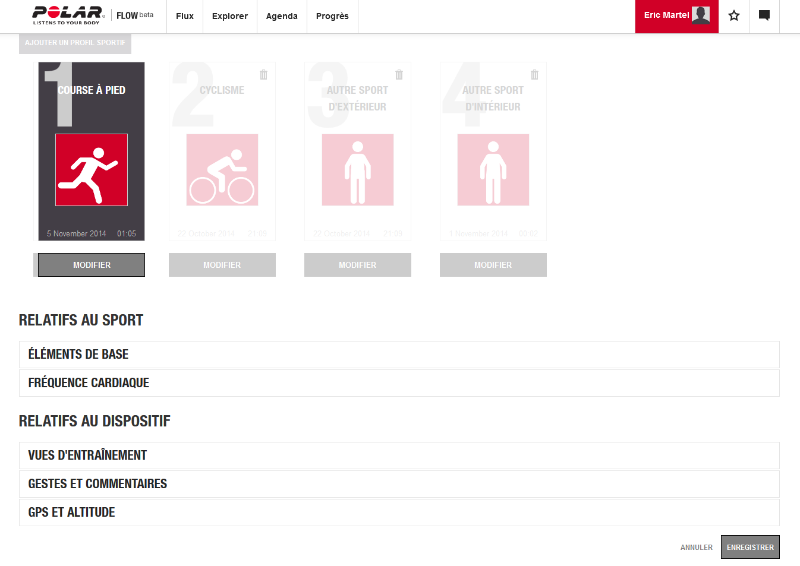Expand the Éléments de base section
The image size is (800, 566).
[x=399, y=354]
